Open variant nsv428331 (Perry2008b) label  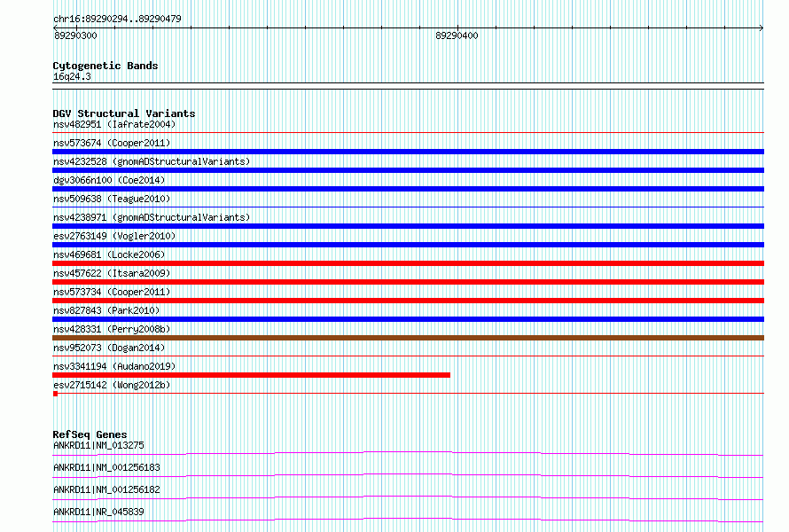(x=112, y=329)
